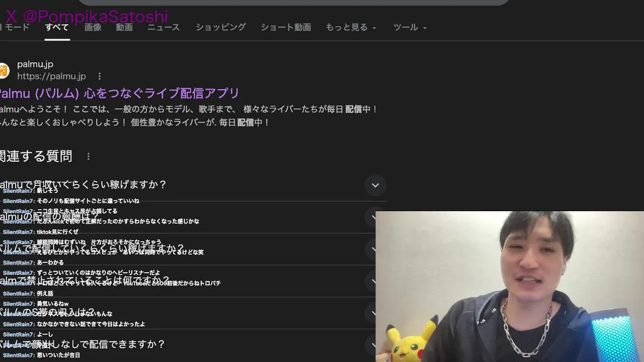This screenshot has height=362, width=644.
Task: Click the https://palmu.jp URL text
Action: (x=51, y=76)
